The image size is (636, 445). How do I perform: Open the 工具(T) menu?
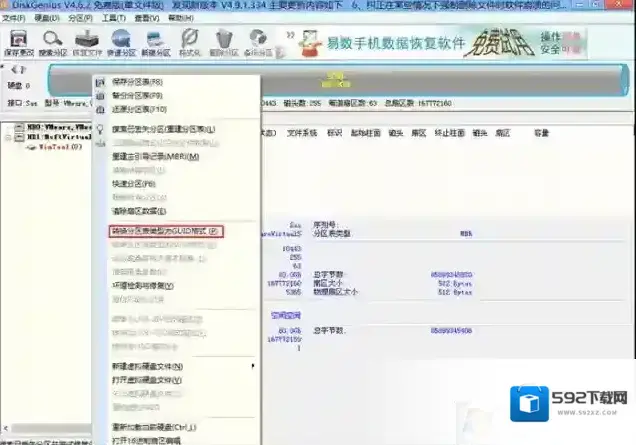tap(114, 18)
